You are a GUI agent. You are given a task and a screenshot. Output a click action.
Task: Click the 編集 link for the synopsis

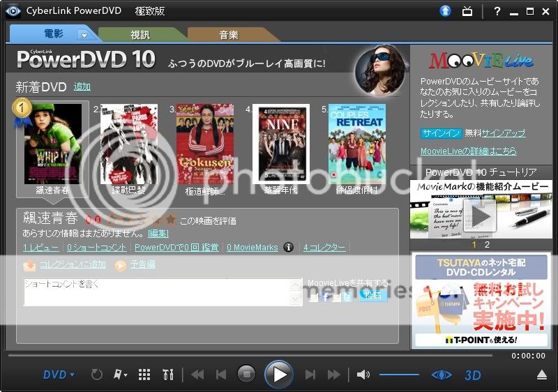[158, 234]
